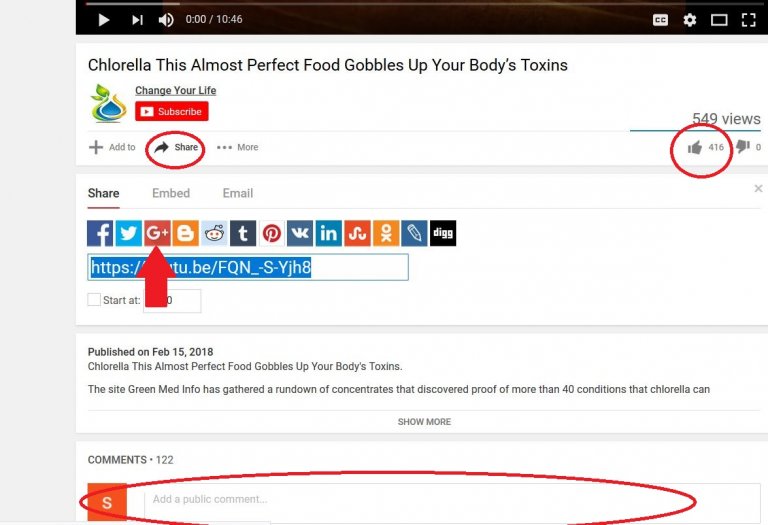This screenshot has height=525, width=768.
Task: Share video on Facebook icon
Action: [x=100, y=233]
